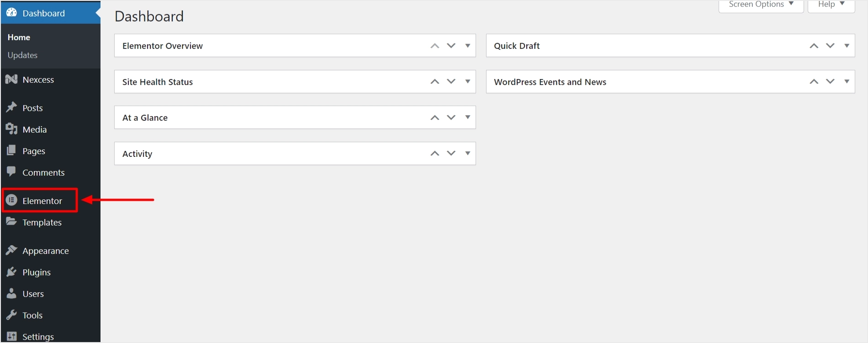
Task: Click the Site Health Status title
Action: (x=158, y=82)
